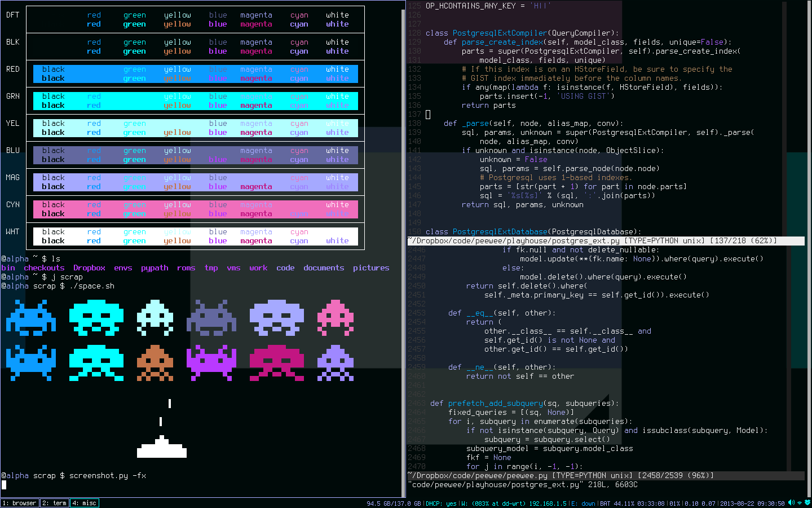Click the MAG row label in color table

tap(12, 178)
